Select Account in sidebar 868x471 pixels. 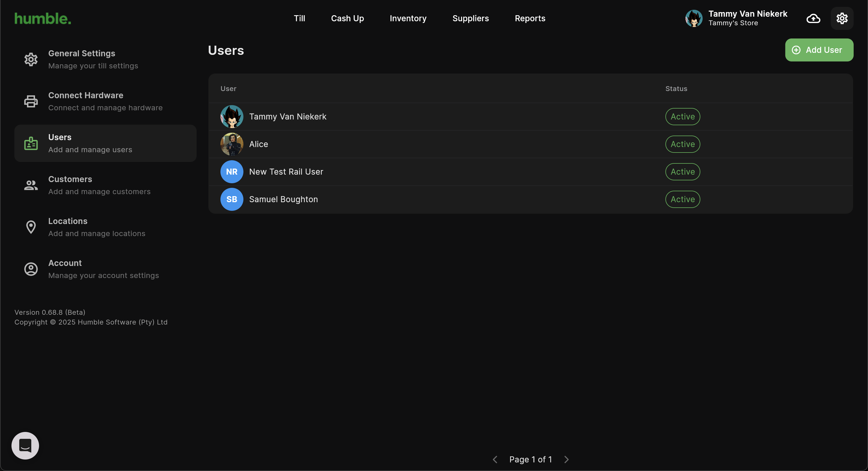[x=105, y=269]
